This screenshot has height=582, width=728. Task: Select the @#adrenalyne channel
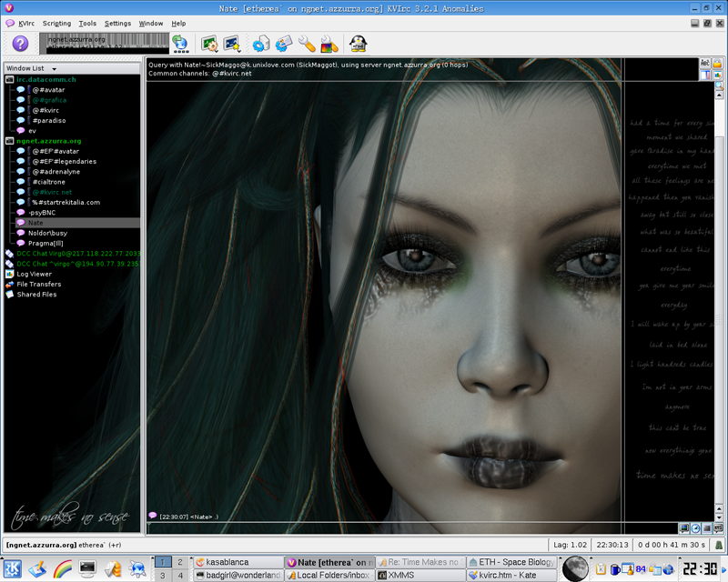point(56,171)
